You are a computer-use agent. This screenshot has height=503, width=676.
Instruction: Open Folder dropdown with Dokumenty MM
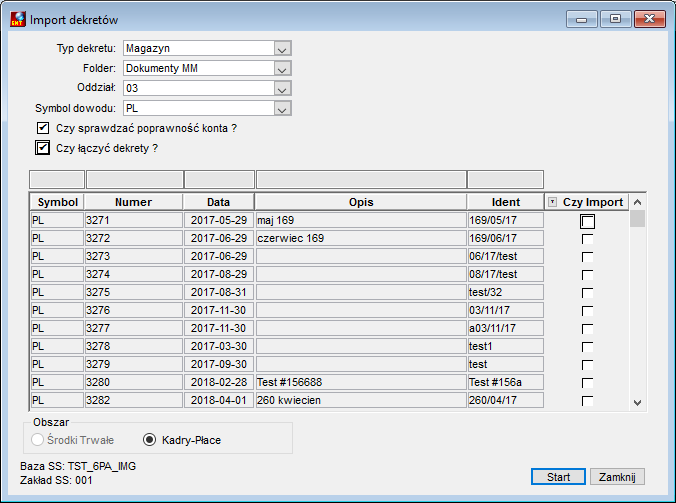tap(282, 68)
